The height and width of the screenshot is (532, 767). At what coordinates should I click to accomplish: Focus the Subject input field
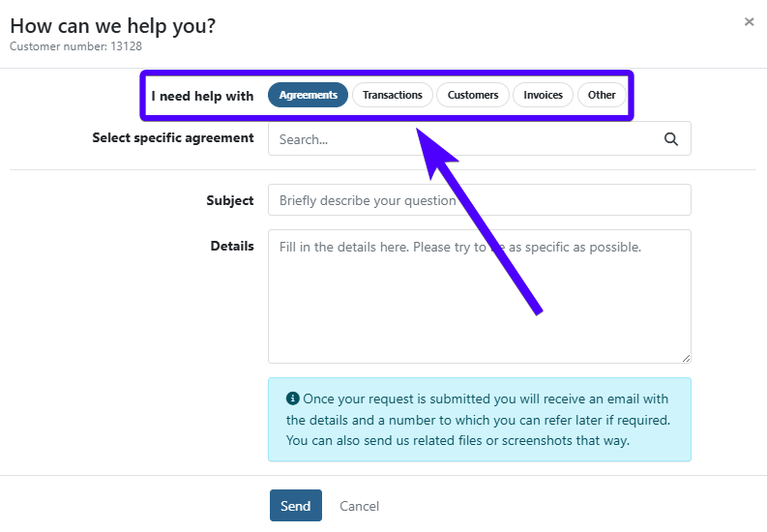(479, 200)
